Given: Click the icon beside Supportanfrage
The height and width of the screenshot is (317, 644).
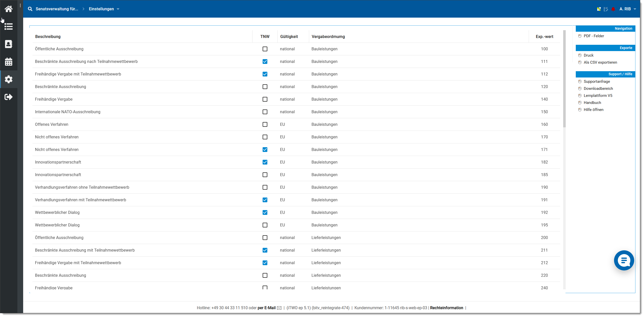Looking at the screenshot, I should (580, 82).
